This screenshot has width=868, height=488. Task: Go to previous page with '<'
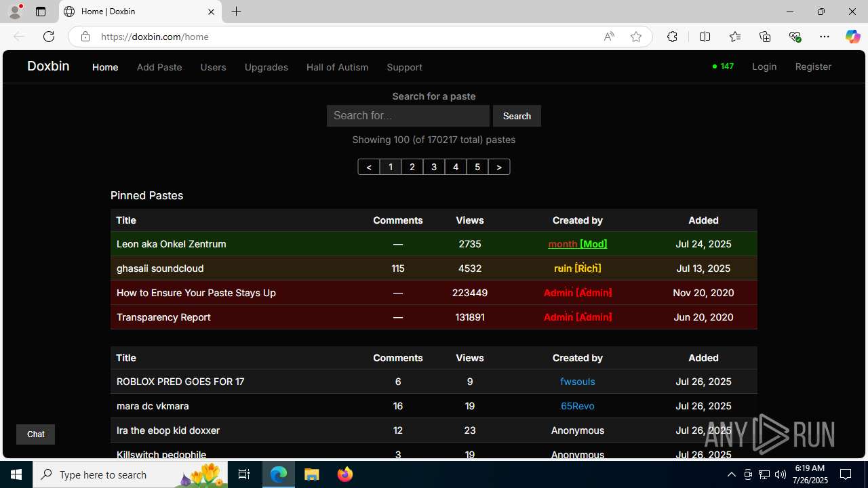[369, 167]
